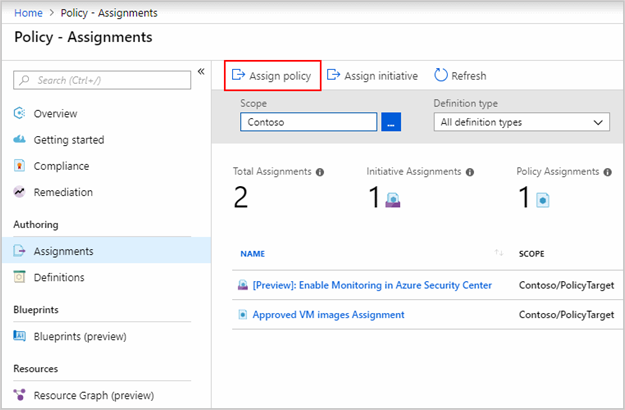Open Enable Monitoring in Azure Security Center link
The height and width of the screenshot is (410, 625).
(372, 285)
